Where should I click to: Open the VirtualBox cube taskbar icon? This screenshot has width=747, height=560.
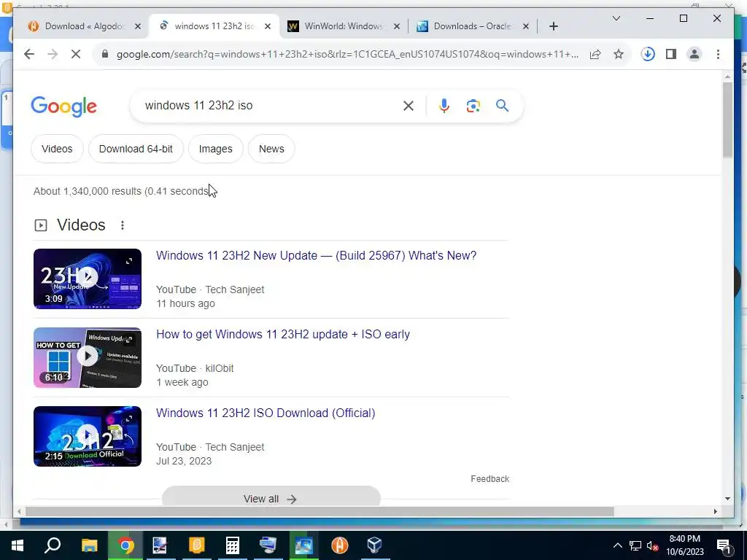[x=375, y=545]
